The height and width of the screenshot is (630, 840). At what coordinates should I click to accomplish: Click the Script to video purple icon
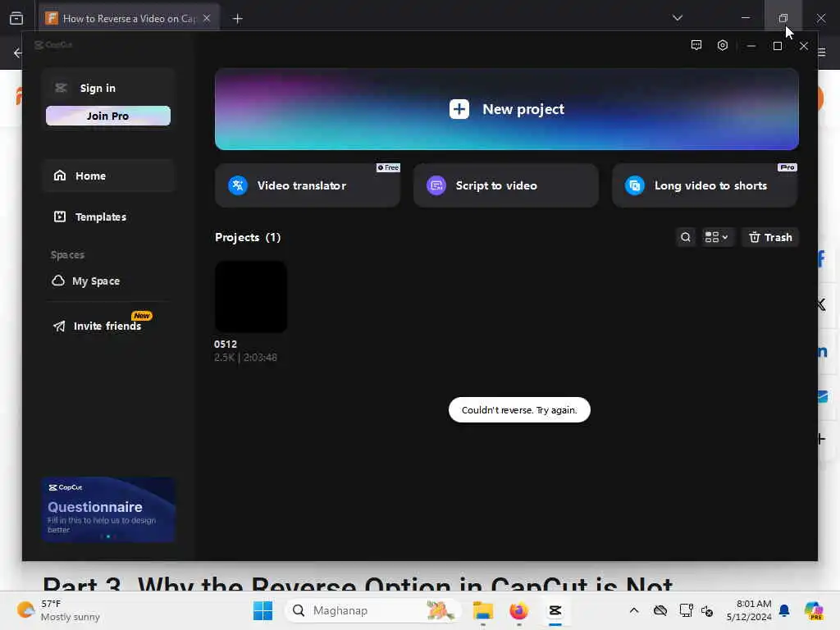coord(436,185)
